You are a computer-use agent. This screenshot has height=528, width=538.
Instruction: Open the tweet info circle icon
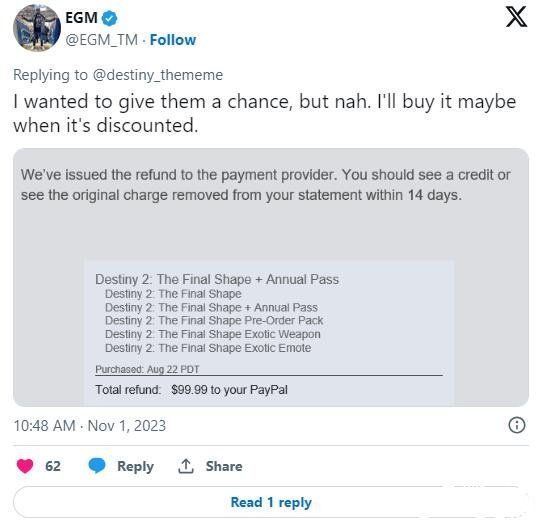[x=516, y=425]
